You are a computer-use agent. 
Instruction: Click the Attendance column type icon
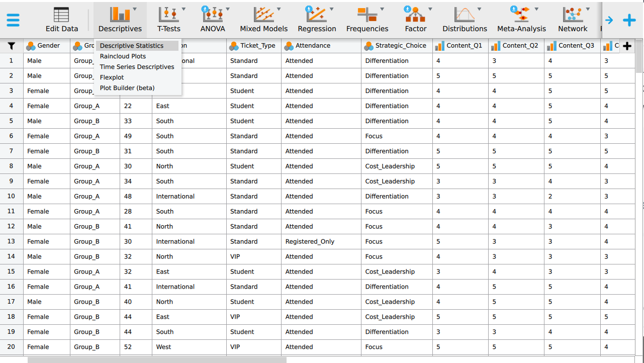coord(289,46)
